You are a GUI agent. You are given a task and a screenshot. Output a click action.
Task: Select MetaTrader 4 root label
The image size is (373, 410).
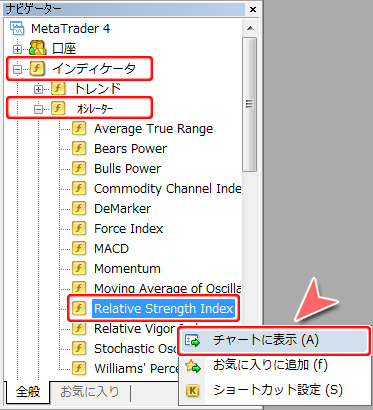tap(70, 29)
